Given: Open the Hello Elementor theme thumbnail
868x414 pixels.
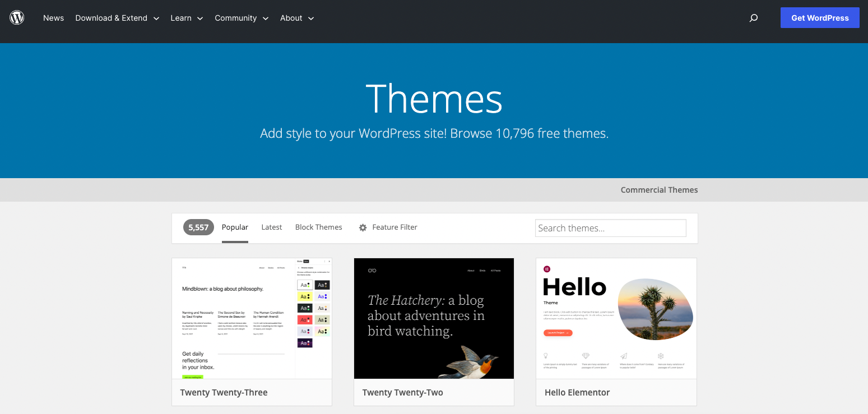Looking at the screenshot, I should [616, 318].
